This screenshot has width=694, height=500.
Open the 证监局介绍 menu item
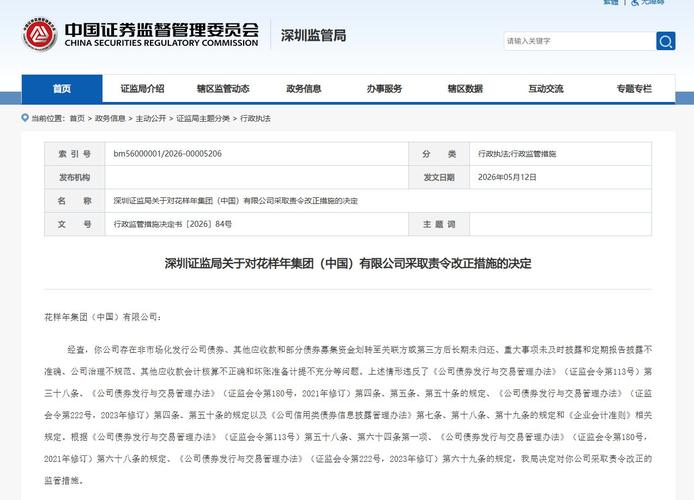tap(143, 88)
